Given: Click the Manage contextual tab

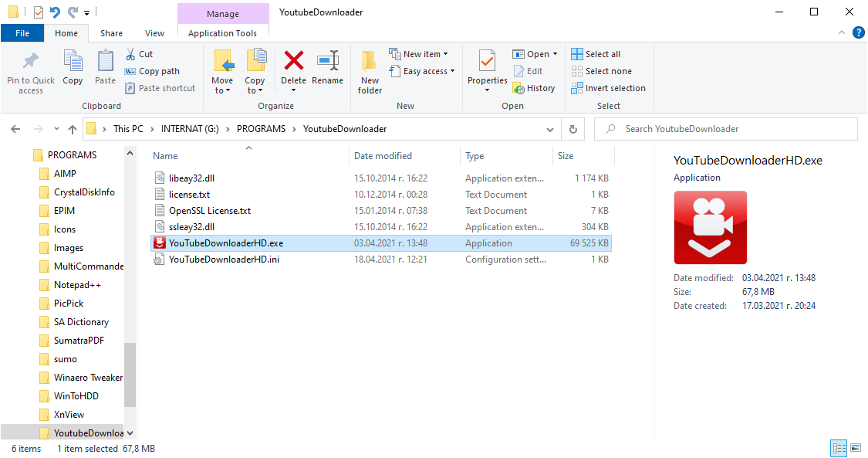Looking at the screenshot, I should click(x=223, y=14).
